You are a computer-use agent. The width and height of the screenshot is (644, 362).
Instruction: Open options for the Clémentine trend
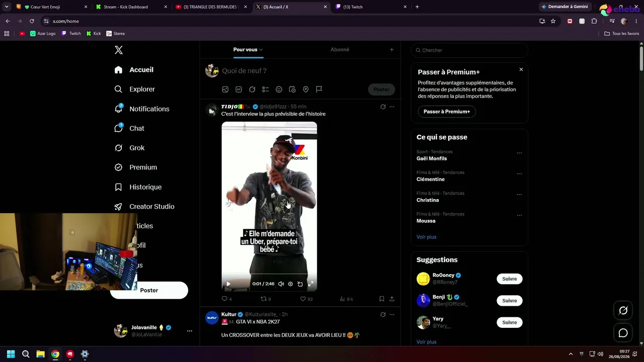coord(519,174)
